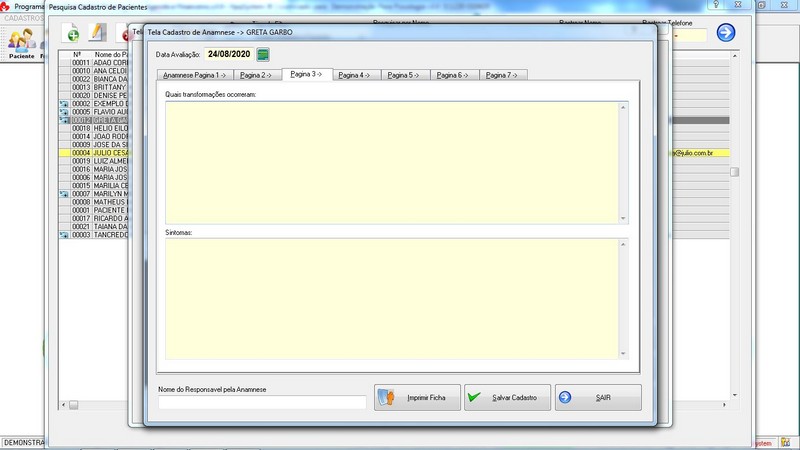Click the edit patient pencil icon
This screenshot has height=450, width=800.
pyautogui.click(x=98, y=34)
